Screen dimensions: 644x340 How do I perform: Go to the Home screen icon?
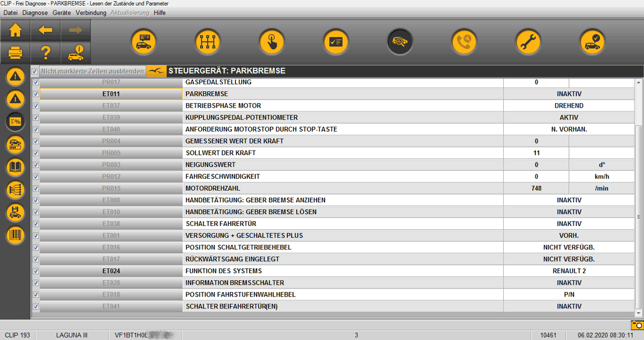tap(16, 30)
